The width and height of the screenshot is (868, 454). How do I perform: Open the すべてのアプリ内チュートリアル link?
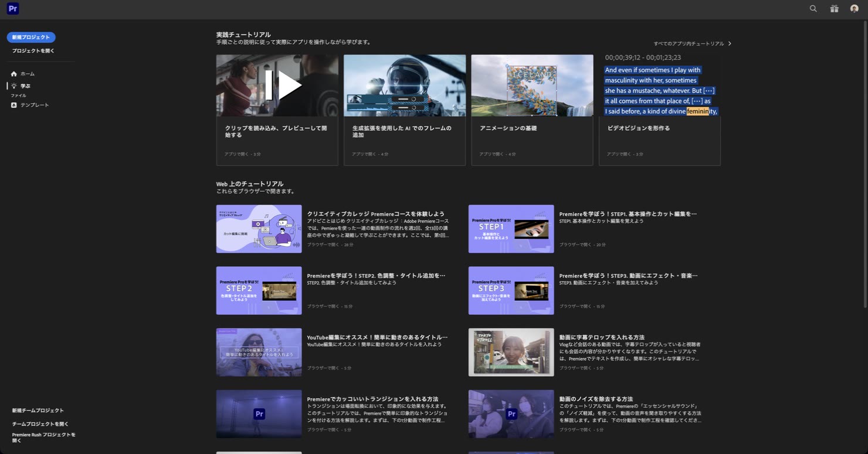pyautogui.click(x=689, y=43)
